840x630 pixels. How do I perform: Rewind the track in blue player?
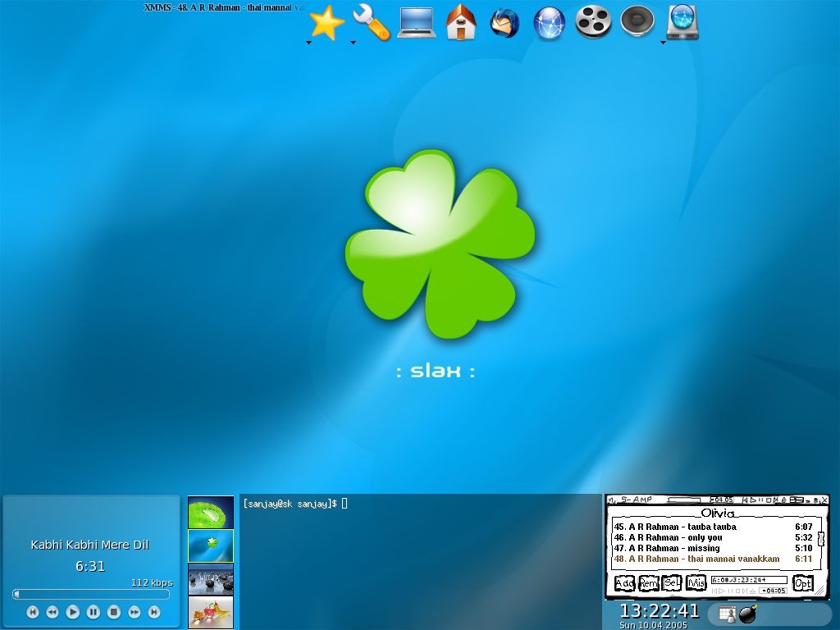52,611
